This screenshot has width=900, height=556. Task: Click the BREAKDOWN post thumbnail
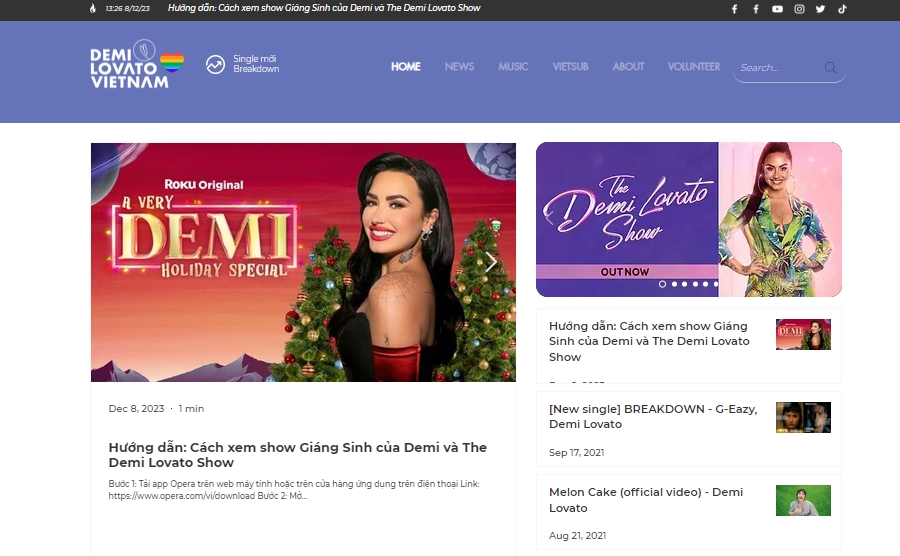(x=803, y=417)
